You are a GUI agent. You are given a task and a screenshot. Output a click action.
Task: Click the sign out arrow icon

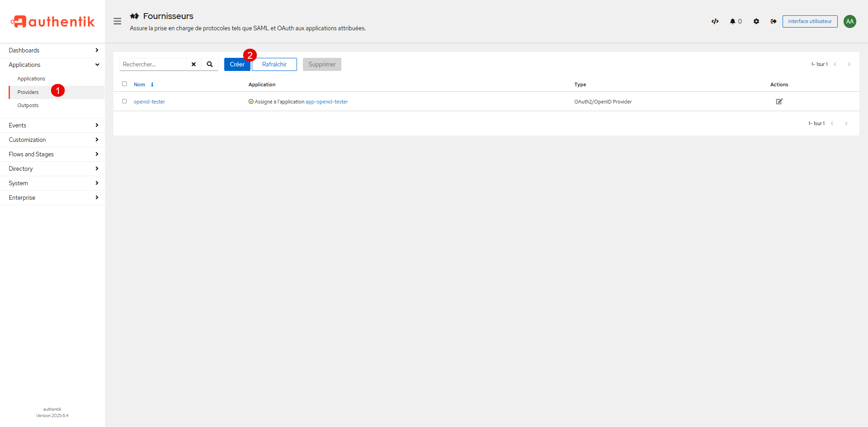[x=774, y=21]
